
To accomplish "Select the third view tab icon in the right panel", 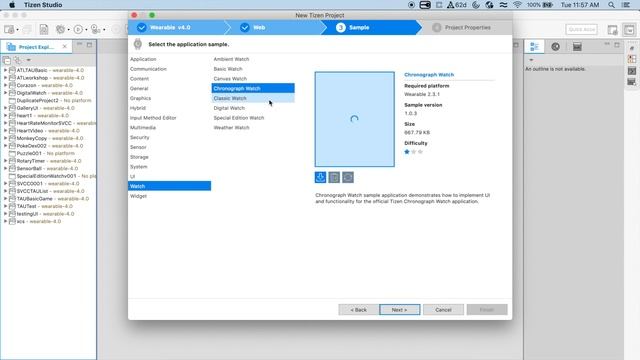I will (x=577, y=47).
